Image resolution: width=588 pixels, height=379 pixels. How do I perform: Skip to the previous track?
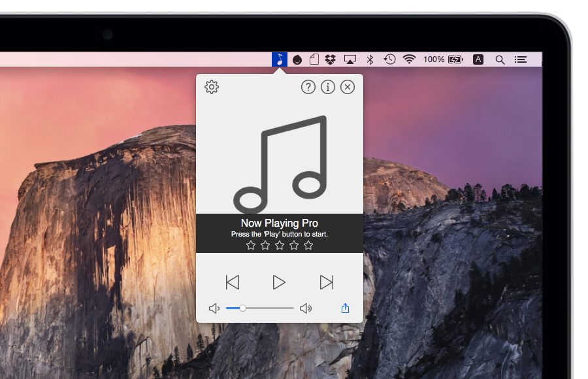(233, 282)
